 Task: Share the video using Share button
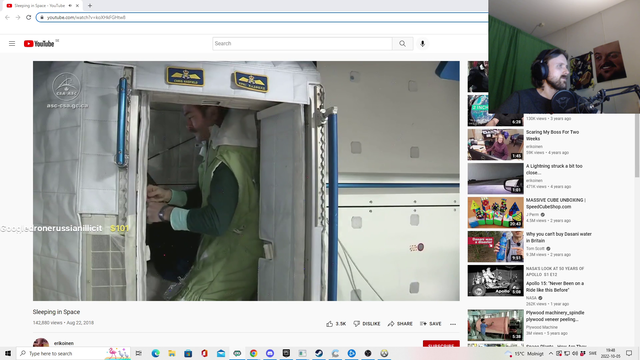tap(400, 324)
